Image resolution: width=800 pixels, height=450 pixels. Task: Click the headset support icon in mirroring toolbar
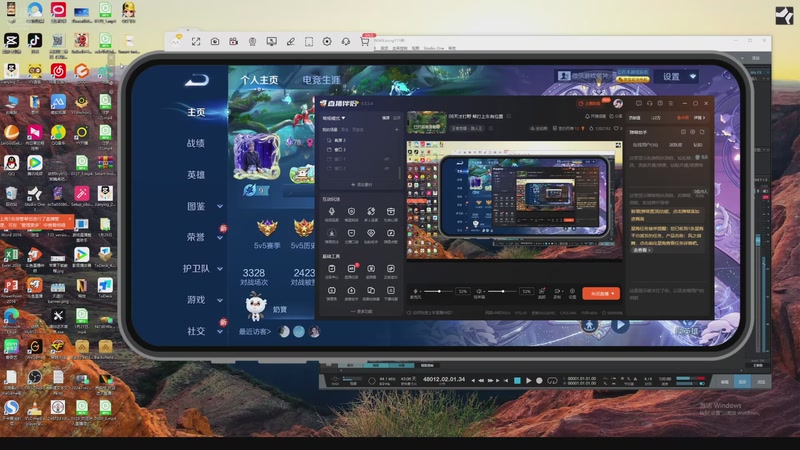click(x=346, y=42)
